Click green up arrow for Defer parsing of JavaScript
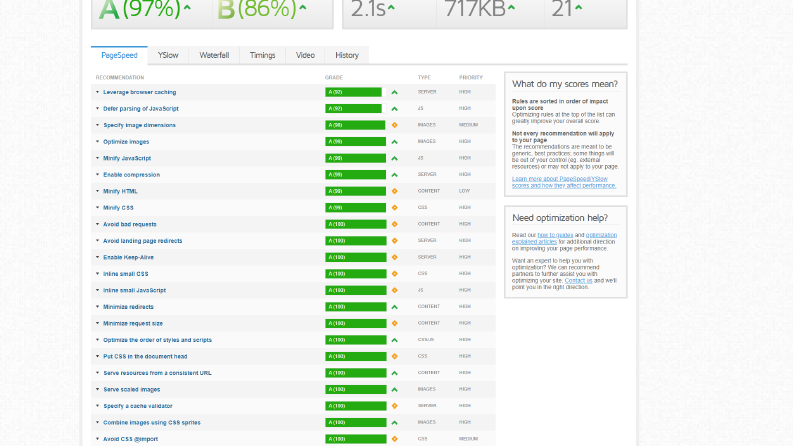This screenshot has height=446, width=793. 394,109
